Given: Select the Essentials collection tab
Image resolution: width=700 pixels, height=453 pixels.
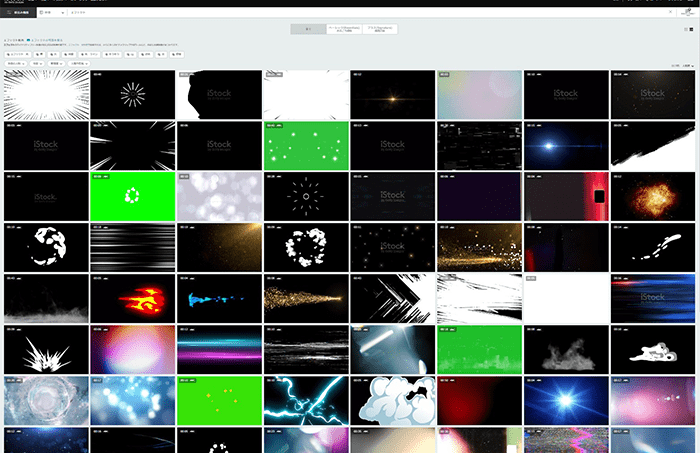Looking at the screenshot, I should pos(343,31).
